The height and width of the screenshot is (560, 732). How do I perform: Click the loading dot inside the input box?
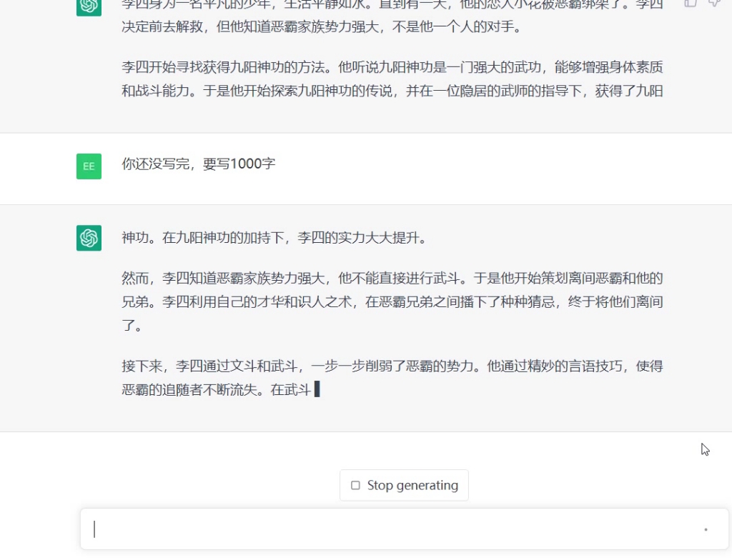pos(706,529)
